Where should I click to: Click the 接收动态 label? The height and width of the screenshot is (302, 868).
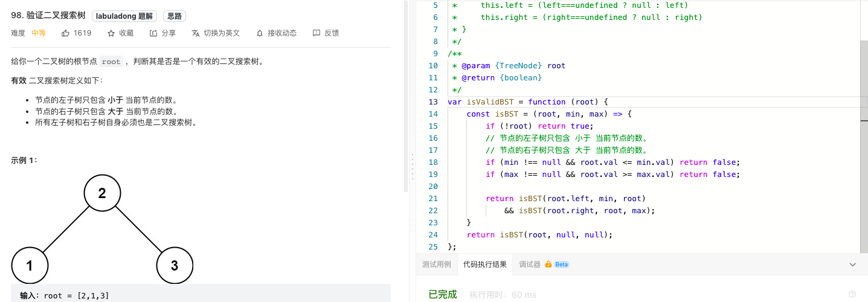pos(282,33)
